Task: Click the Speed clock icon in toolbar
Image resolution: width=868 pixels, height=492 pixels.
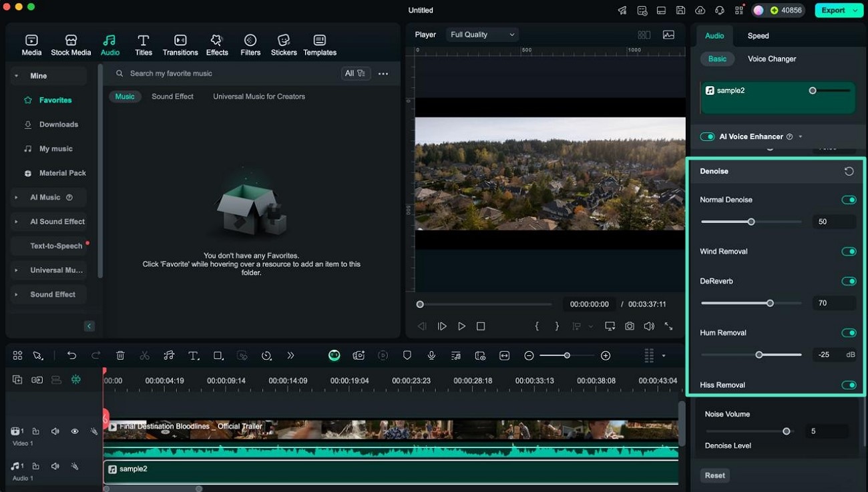Action: [x=266, y=356]
